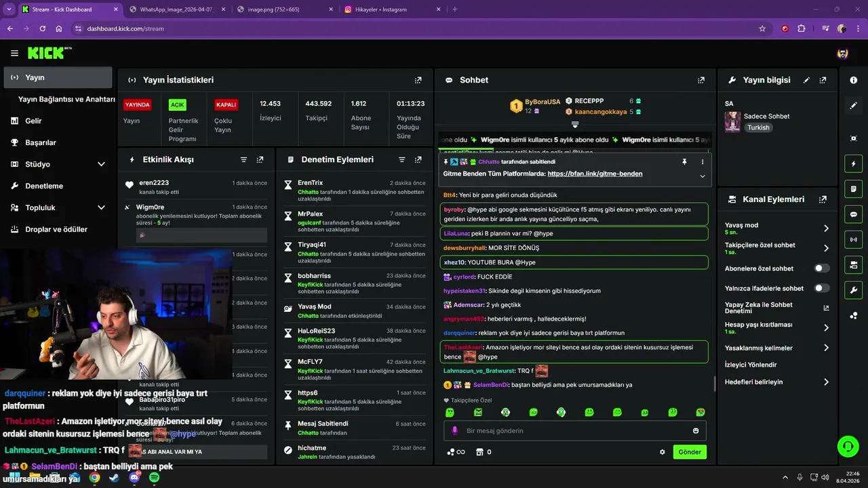Click the Turkish language tag
The height and width of the screenshot is (488, 868).
tap(759, 127)
